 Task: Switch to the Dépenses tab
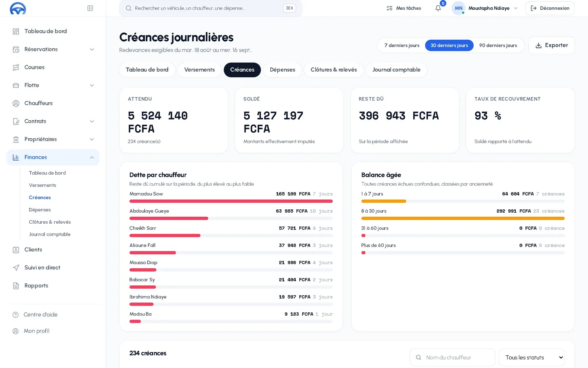coord(283,70)
